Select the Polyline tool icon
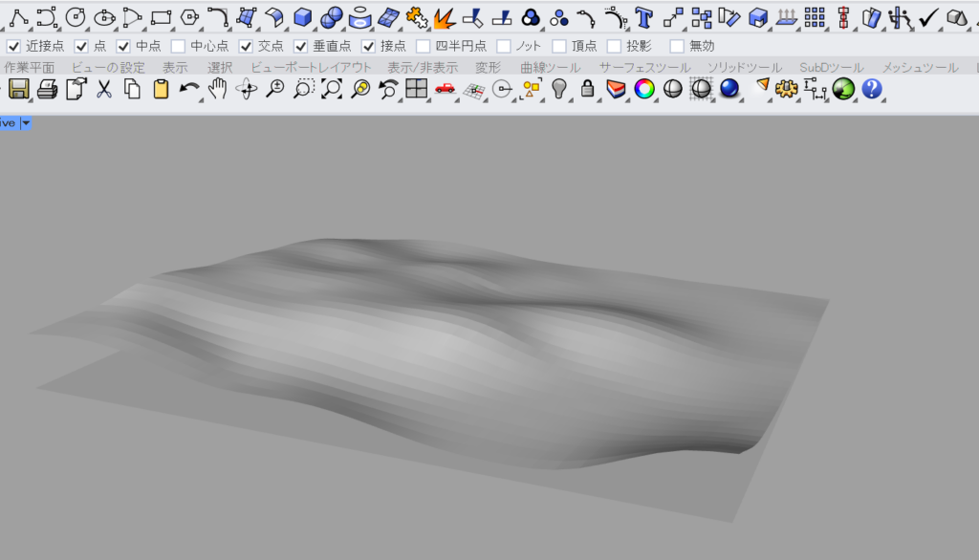The image size is (979, 560). tap(17, 15)
